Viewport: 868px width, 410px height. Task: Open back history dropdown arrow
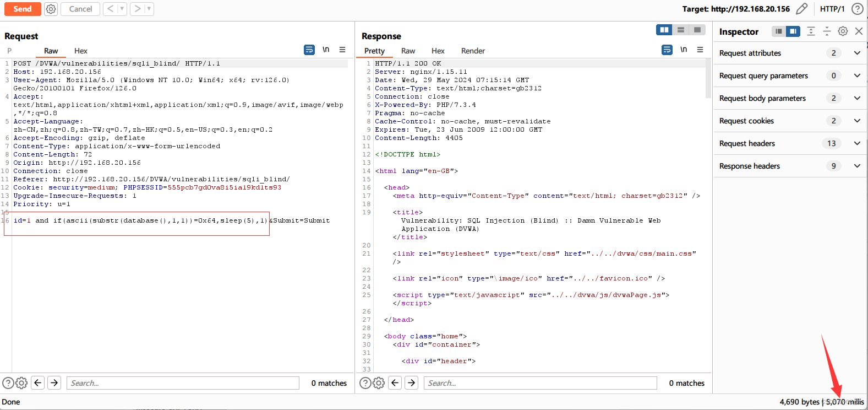click(122, 9)
